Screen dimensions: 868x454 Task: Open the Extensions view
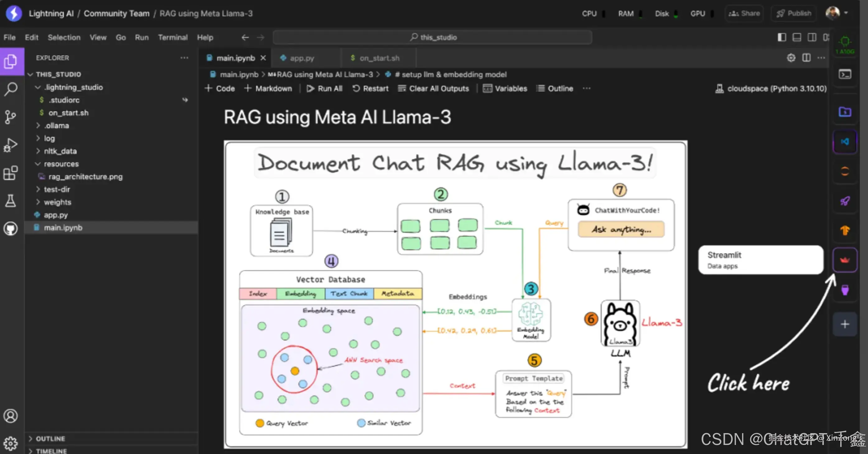coord(11,173)
